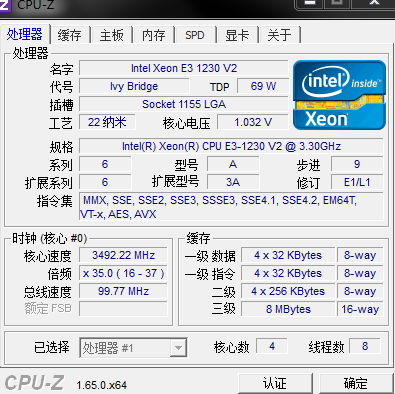Click the 核心数 value 4

(x=272, y=346)
